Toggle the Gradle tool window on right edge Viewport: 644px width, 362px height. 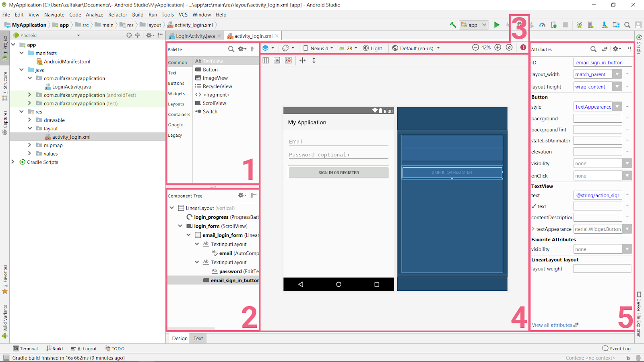639,45
